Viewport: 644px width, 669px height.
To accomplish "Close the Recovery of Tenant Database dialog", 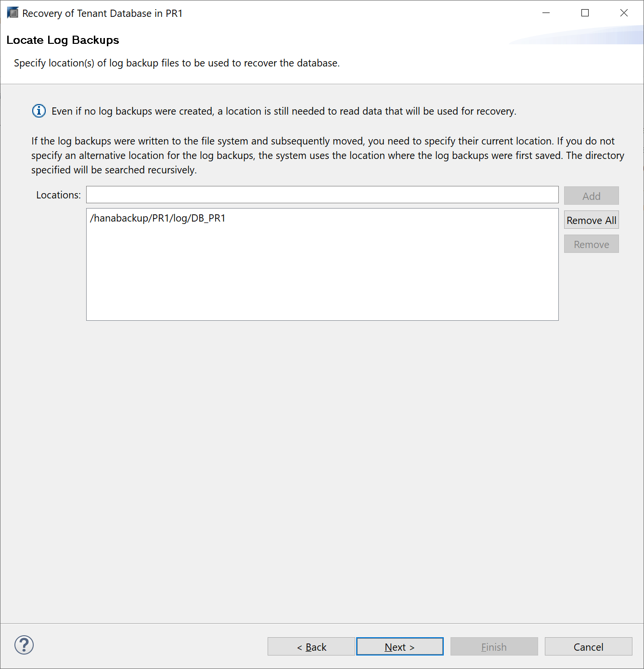I will 624,13.
